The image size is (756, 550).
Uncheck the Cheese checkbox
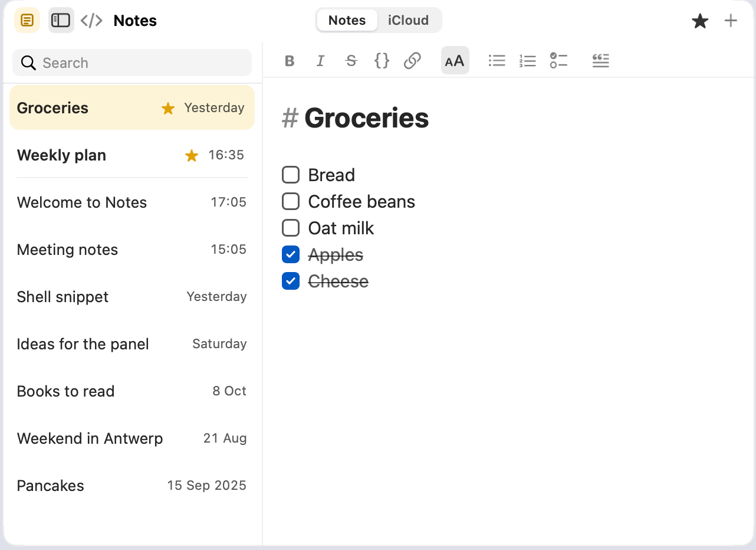point(291,281)
